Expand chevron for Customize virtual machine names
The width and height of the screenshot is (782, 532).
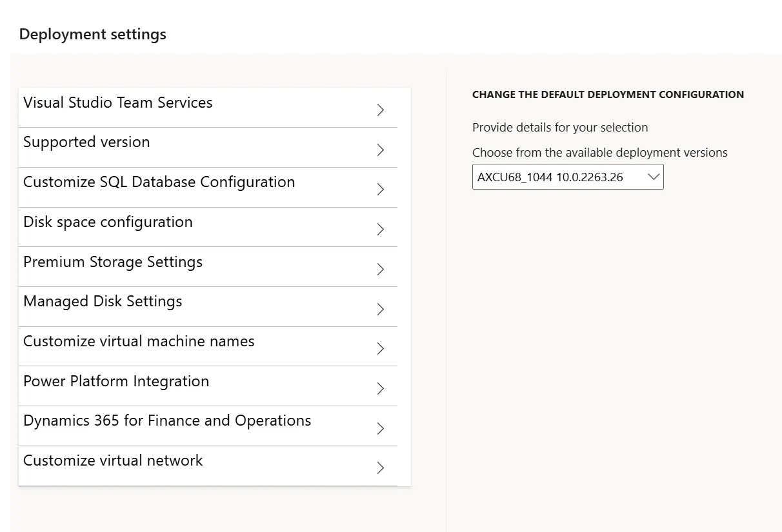pyautogui.click(x=381, y=349)
